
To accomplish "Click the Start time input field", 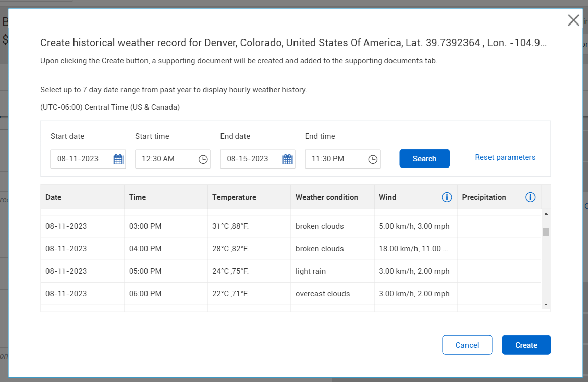I will point(165,159).
